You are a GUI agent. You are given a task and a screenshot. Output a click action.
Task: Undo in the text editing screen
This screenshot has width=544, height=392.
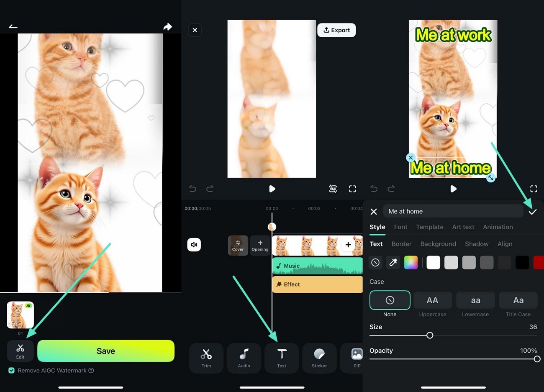point(374,189)
